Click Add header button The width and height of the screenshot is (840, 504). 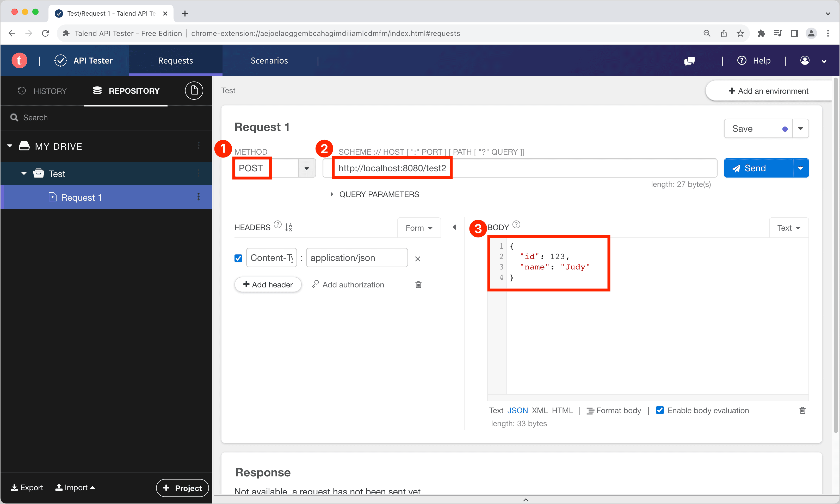click(x=268, y=285)
